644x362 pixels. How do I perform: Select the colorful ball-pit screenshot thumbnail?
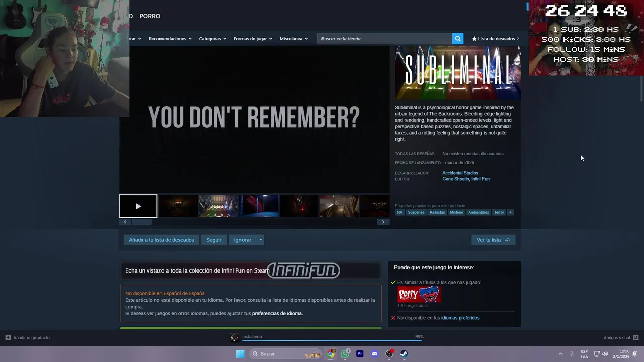pyautogui.click(x=219, y=206)
